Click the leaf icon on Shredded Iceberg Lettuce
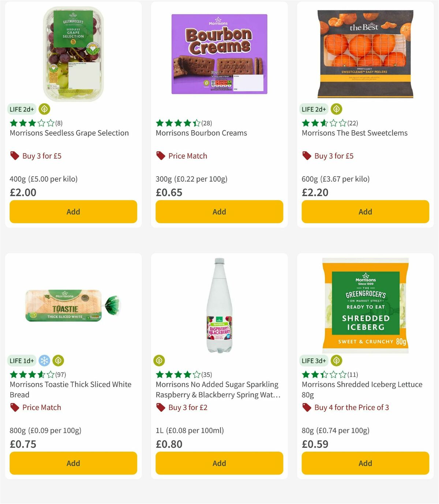This screenshot has height=504, width=439. point(335,360)
